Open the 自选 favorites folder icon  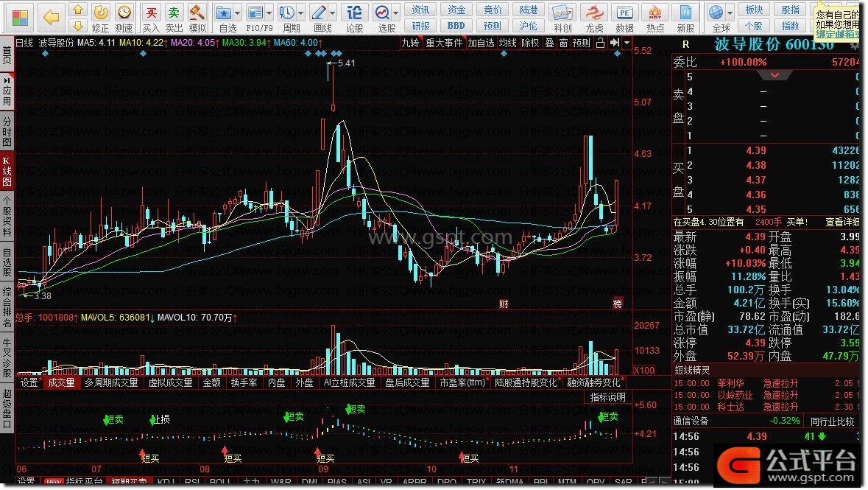225,13
